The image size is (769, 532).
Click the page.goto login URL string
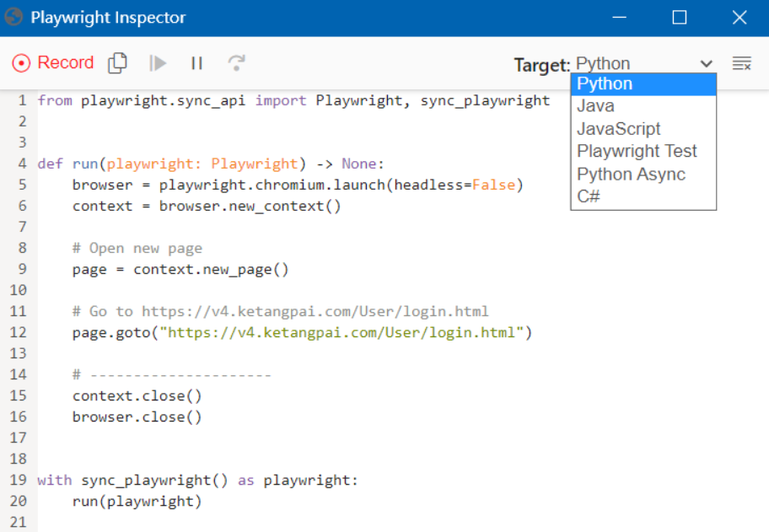coord(341,332)
